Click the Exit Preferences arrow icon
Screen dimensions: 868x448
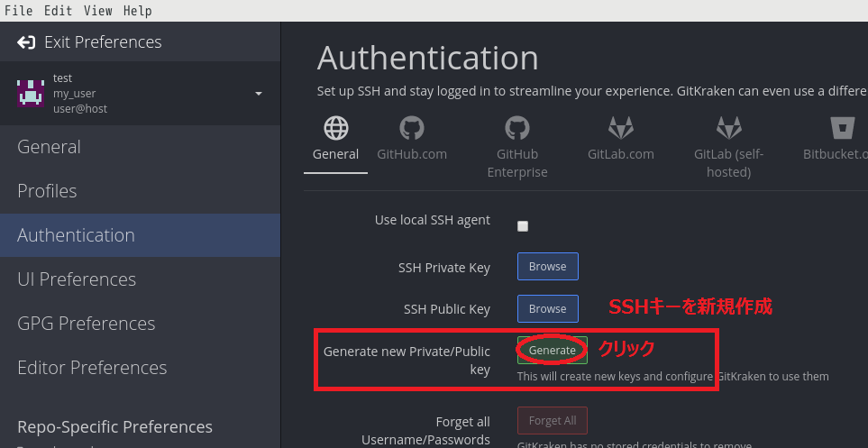click(26, 42)
